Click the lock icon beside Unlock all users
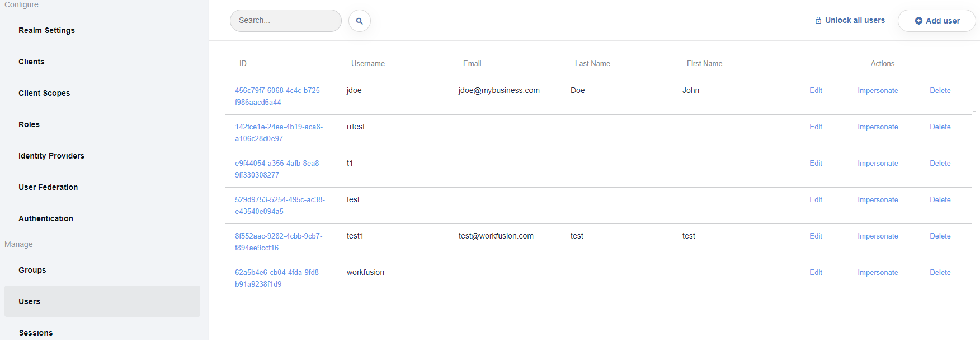This screenshot has height=340, width=980. tap(818, 20)
